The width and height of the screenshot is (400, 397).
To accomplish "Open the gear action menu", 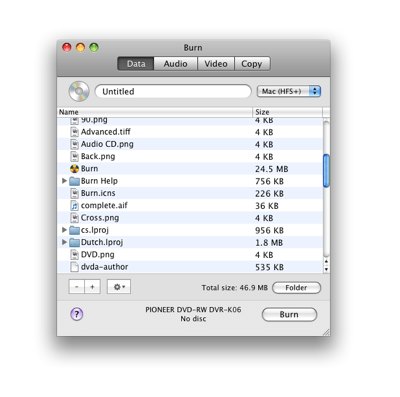I will coord(119,287).
